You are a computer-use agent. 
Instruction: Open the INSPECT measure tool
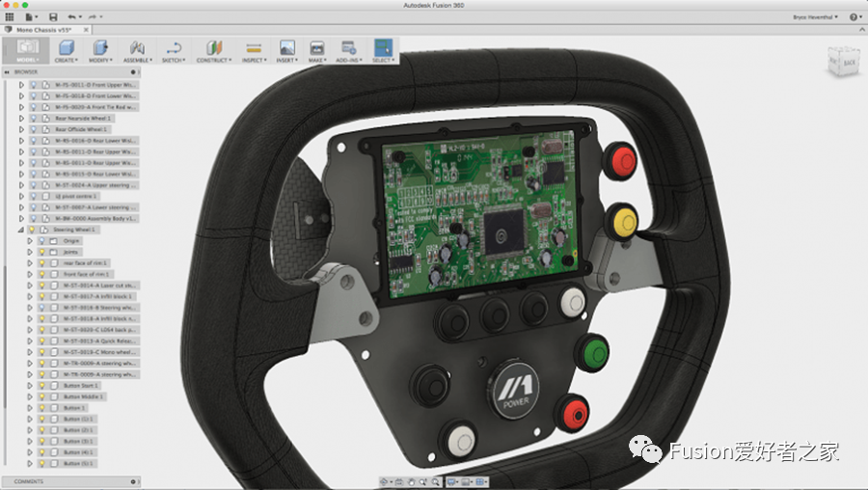[x=254, y=50]
